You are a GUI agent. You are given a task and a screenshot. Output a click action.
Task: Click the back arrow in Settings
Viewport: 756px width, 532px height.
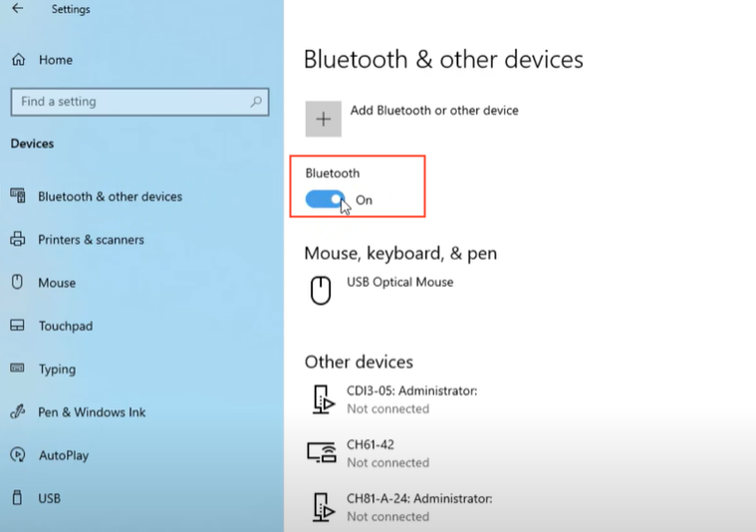pos(17,9)
